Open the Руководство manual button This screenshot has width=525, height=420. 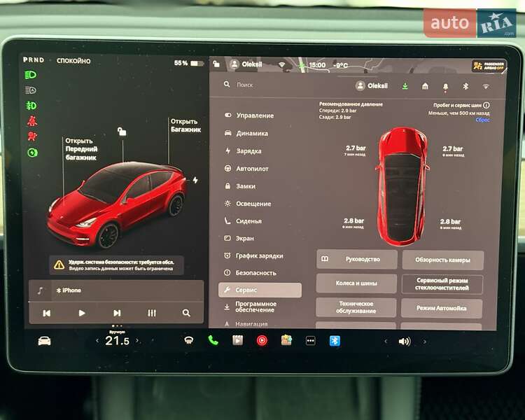[357, 259]
